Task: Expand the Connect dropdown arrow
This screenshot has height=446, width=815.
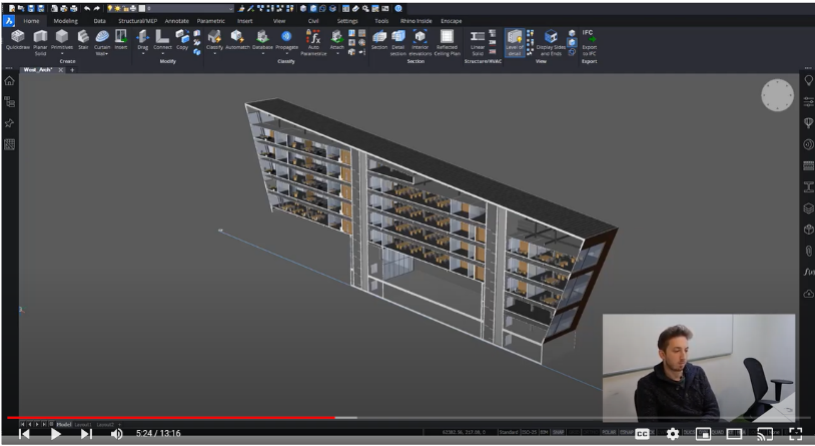Action: pos(162,54)
